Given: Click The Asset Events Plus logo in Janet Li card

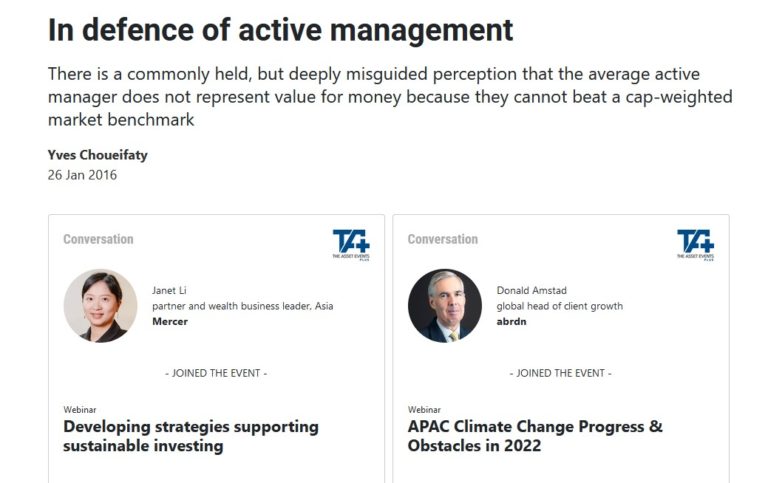Looking at the screenshot, I should point(351,244).
